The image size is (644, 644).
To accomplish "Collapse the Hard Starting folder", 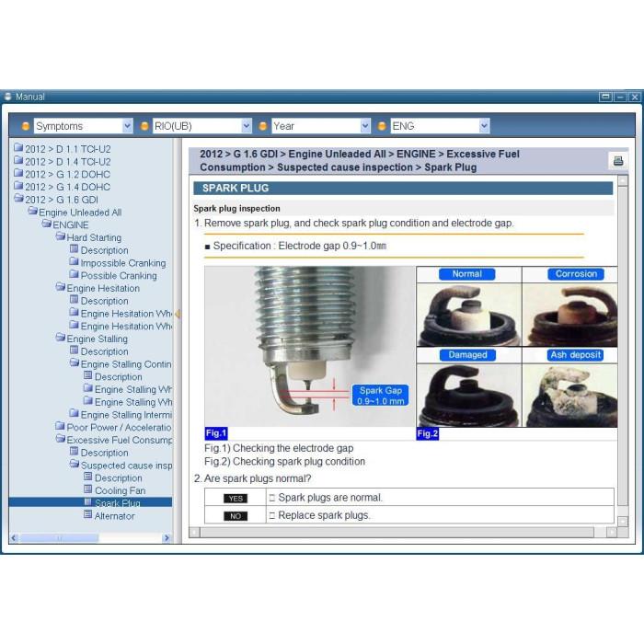I will coord(61,236).
